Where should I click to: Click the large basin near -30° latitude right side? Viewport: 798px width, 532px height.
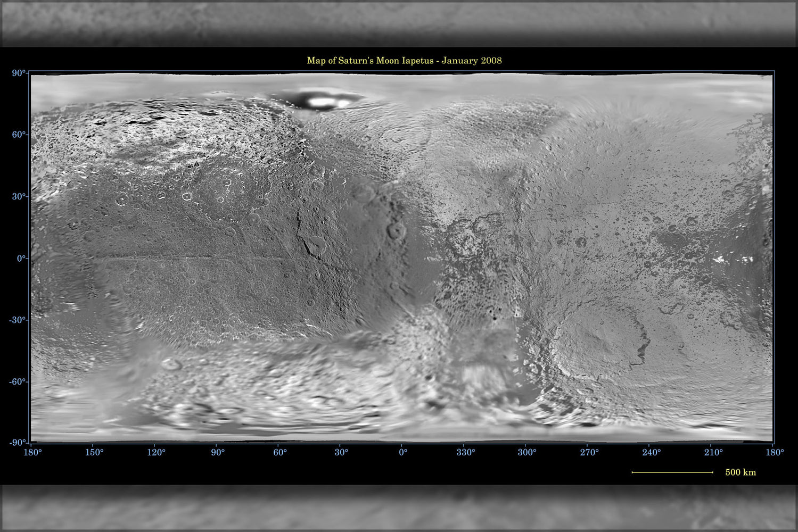[x=612, y=335]
